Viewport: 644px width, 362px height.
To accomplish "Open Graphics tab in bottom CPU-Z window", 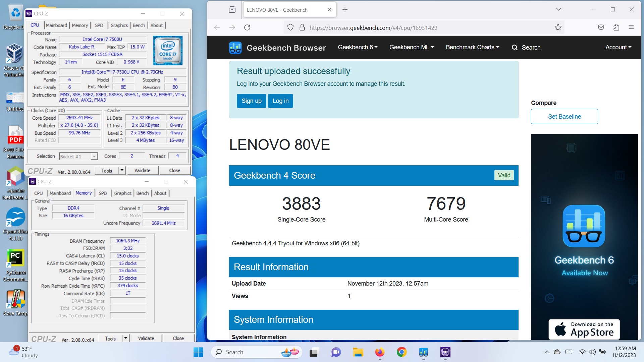I will [123, 193].
